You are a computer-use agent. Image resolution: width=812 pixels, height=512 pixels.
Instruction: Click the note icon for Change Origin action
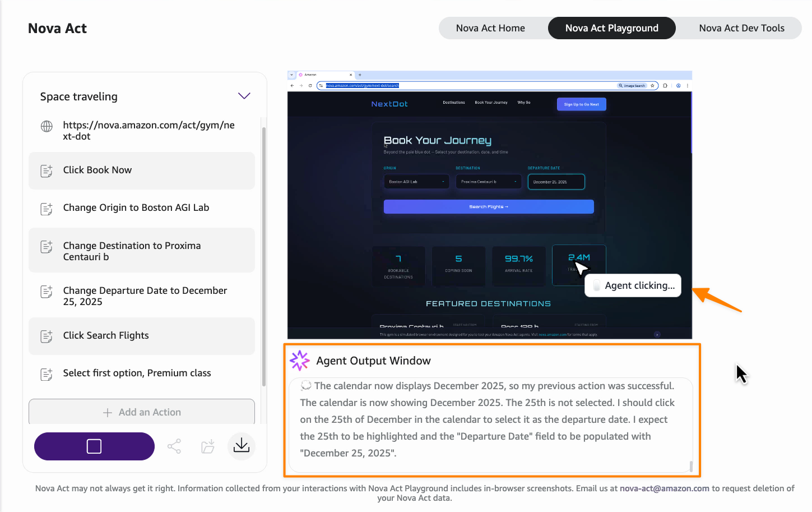click(x=47, y=209)
